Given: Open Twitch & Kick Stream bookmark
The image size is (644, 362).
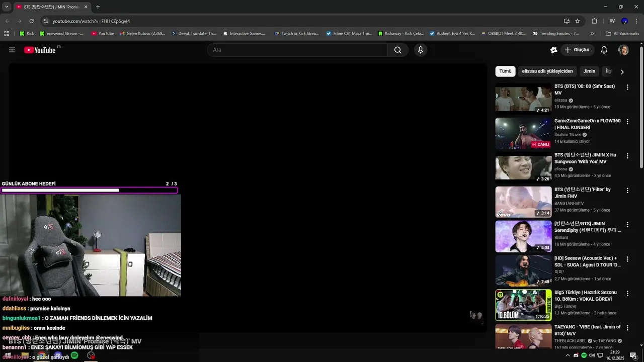Looking at the screenshot, I should [x=296, y=34].
